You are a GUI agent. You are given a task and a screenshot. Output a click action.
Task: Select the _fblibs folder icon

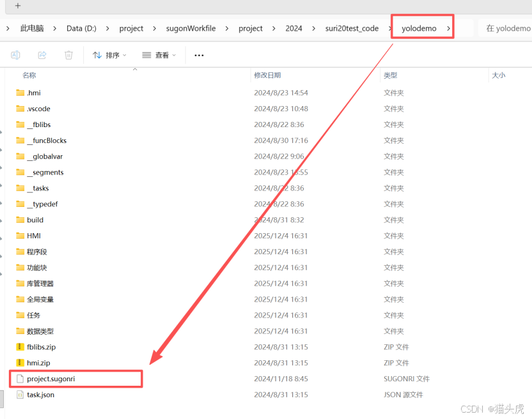pyautogui.click(x=20, y=125)
